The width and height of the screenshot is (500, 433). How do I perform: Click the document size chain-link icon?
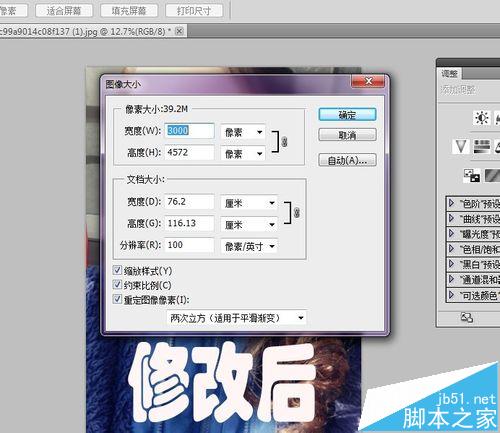pyautogui.click(x=297, y=213)
